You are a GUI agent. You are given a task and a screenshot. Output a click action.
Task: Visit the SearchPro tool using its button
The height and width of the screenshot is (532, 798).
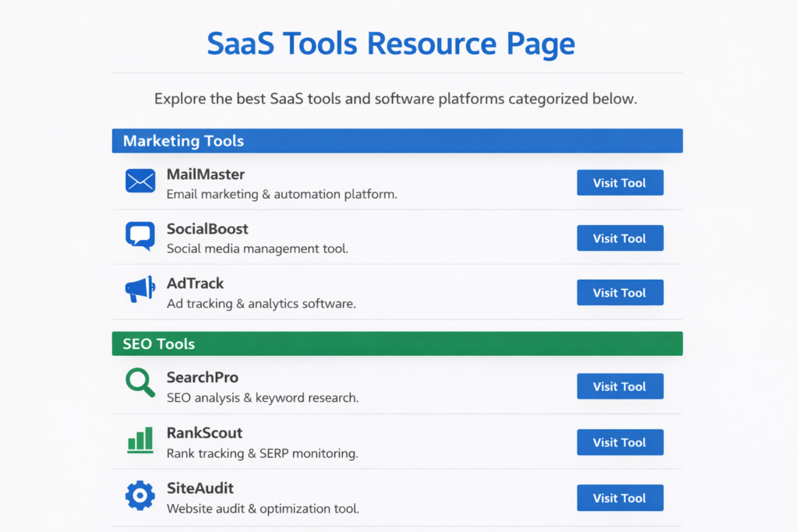coord(620,386)
